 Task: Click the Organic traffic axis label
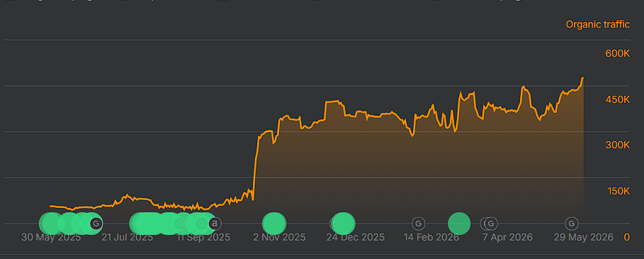click(597, 24)
